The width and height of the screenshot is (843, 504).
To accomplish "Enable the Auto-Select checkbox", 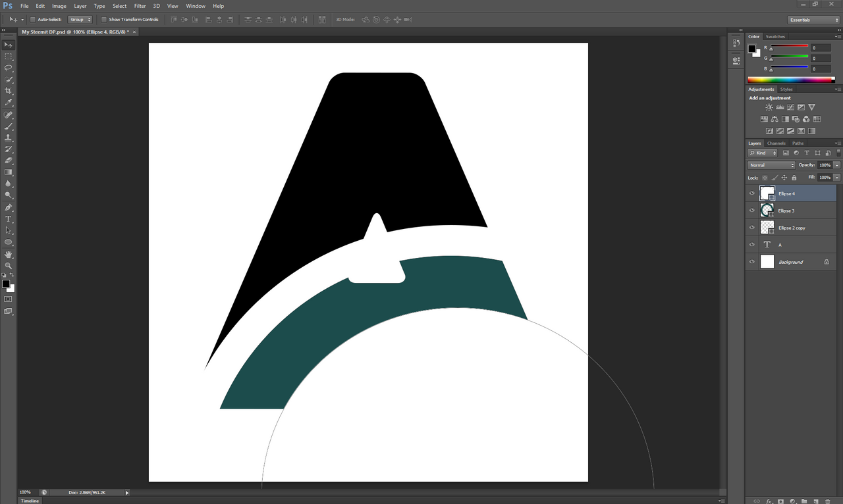I will 33,20.
